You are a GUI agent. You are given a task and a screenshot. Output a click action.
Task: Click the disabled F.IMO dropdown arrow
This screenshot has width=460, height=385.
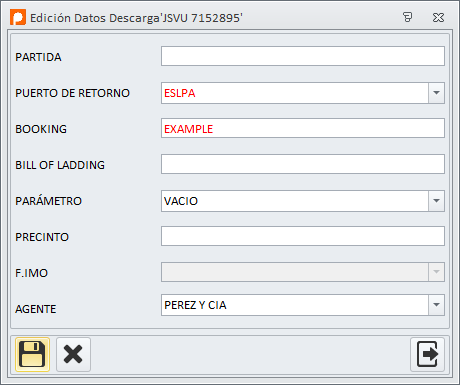point(436,272)
